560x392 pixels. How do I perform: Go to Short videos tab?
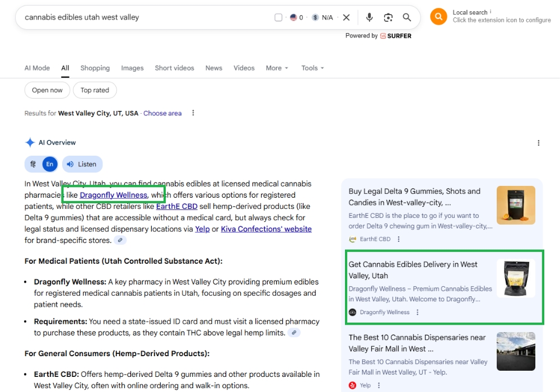click(174, 68)
